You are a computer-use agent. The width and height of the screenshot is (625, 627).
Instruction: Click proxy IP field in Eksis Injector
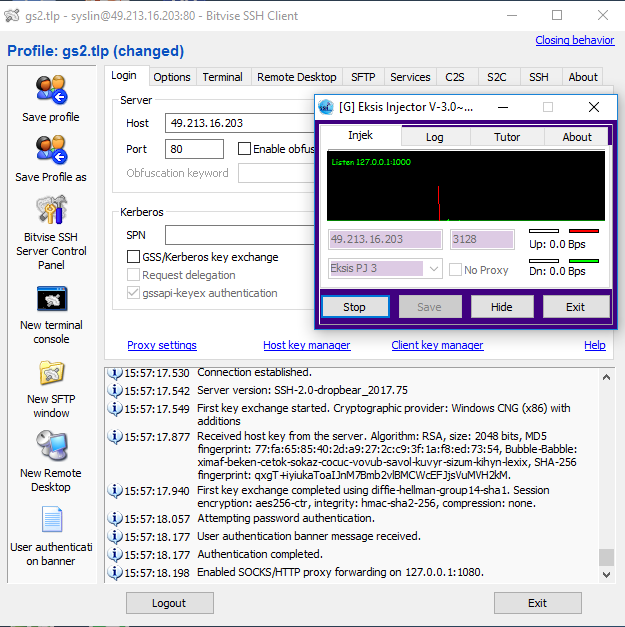click(x=385, y=239)
